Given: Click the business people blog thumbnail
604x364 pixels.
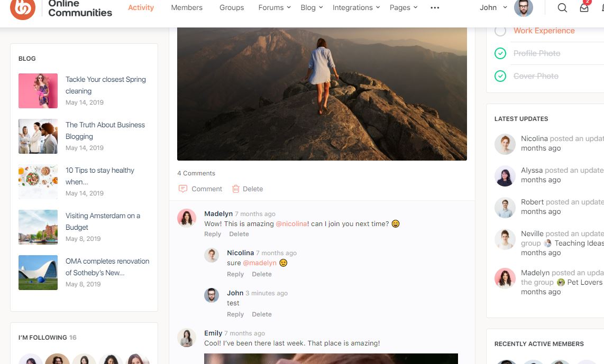Looking at the screenshot, I should click(x=38, y=136).
